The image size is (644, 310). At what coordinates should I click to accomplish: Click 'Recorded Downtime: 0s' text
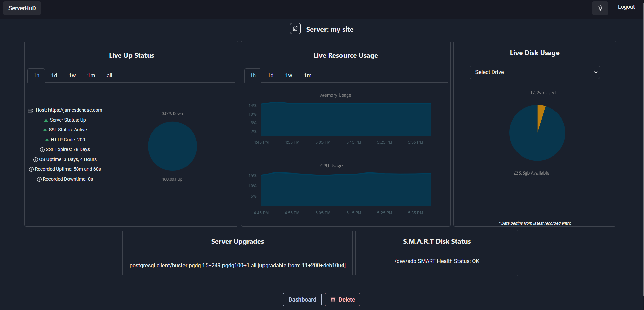[68, 179]
